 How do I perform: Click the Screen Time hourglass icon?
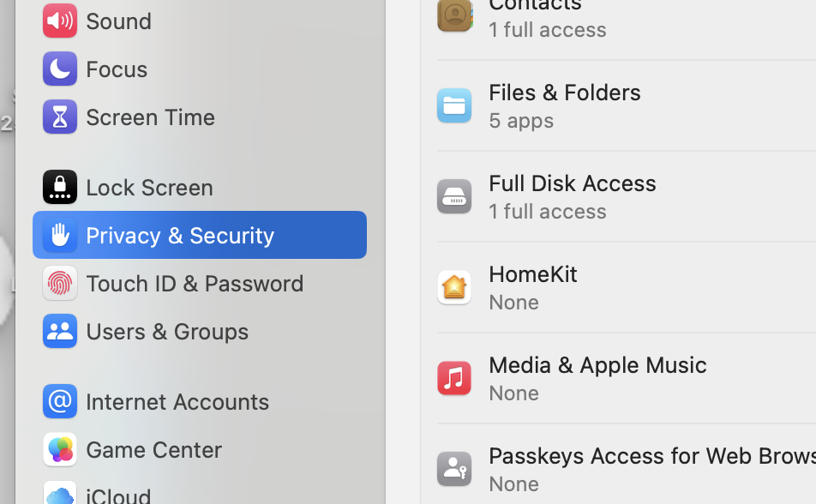tap(59, 117)
